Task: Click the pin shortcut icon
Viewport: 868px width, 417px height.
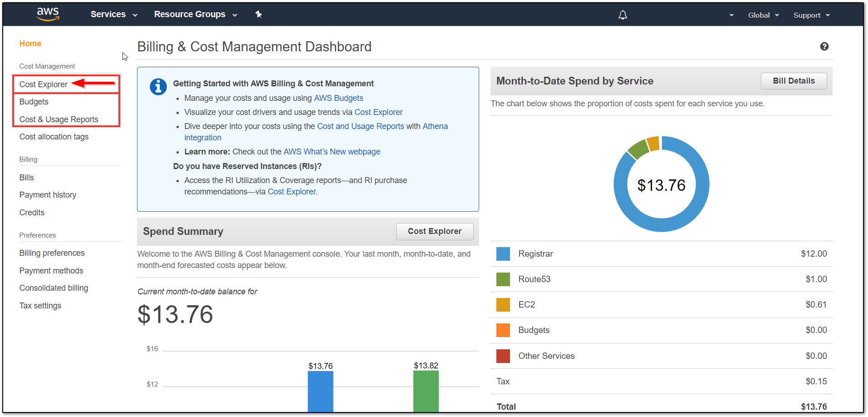Action: [x=259, y=15]
